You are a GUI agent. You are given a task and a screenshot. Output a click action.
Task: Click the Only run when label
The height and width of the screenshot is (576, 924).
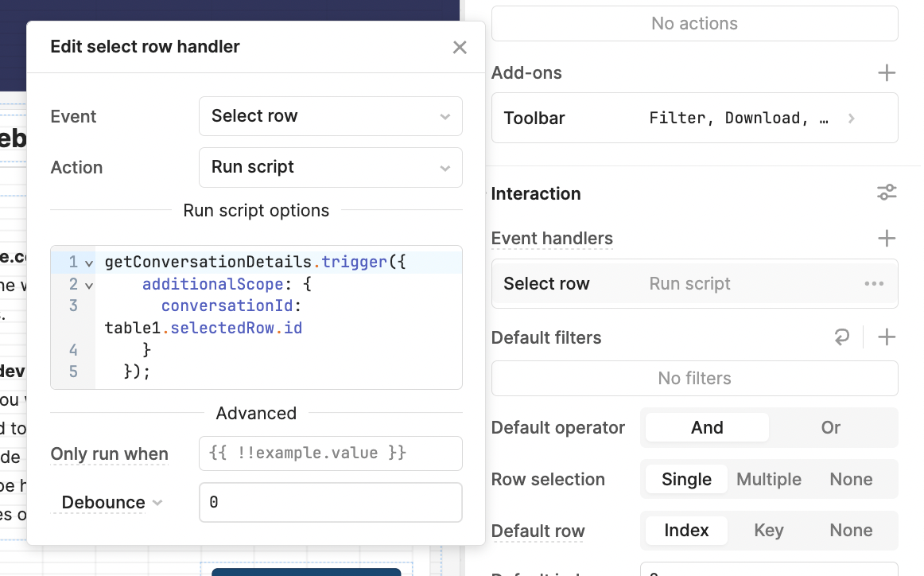109,454
